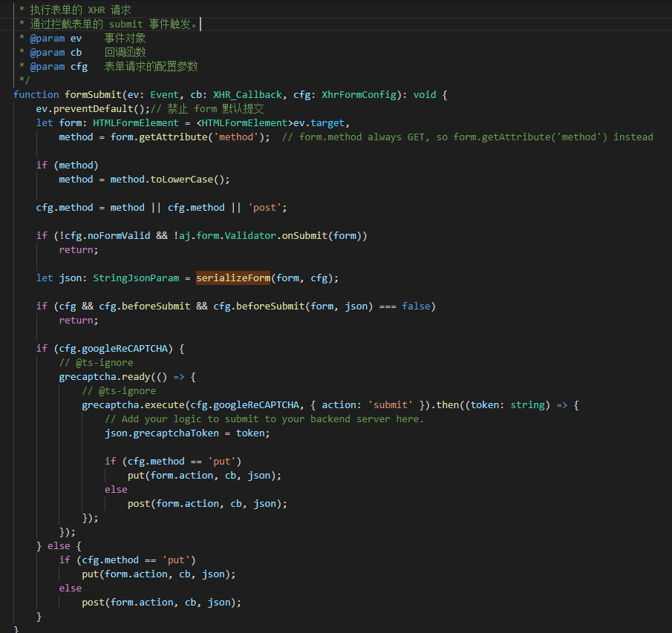Click the XhrFormConfig parameter type
Image resolution: width=672 pixels, height=633 pixels.
359,95
